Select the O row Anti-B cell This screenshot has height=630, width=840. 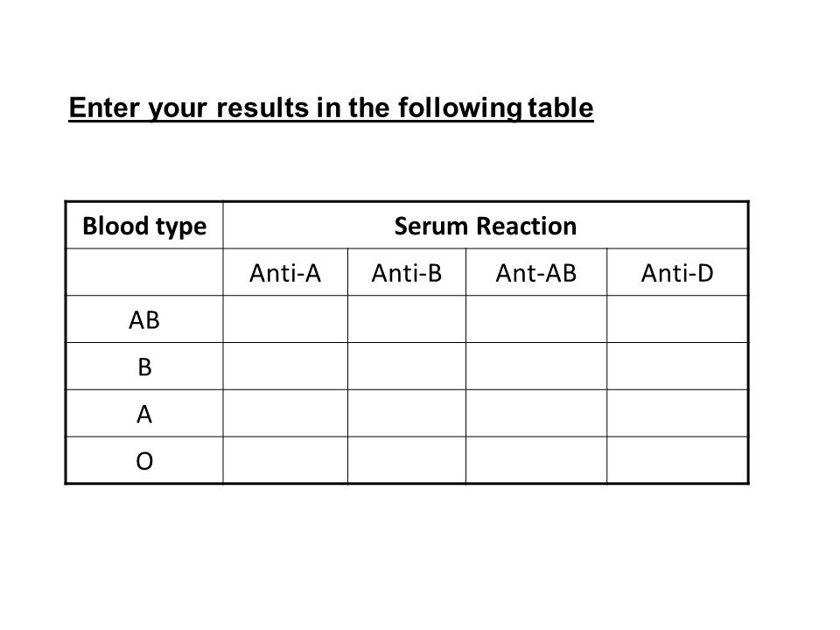click(407, 460)
